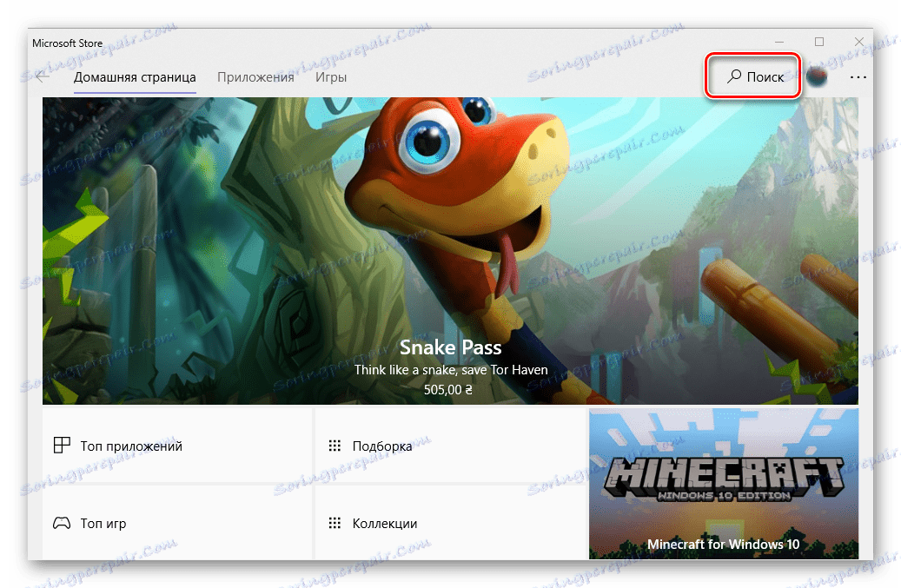Image resolution: width=901 pixels, height=588 pixels.
Task: Click the dots icon beside Подборка
Action: 335,445
